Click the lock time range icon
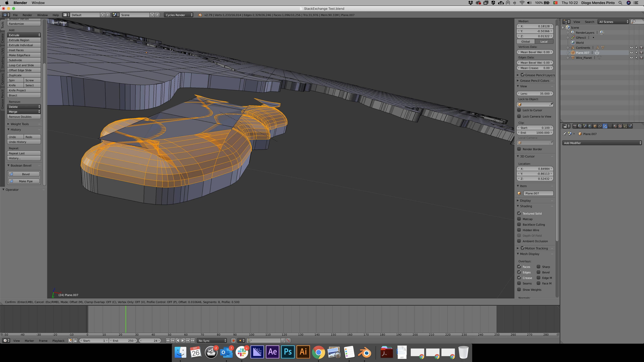The height and width of the screenshot is (362, 644). click(75, 341)
